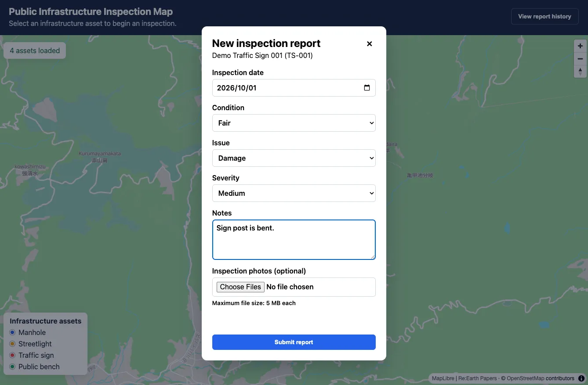Toggle the map attribution info icon
This screenshot has height=385, width=588.
[581, 378]
